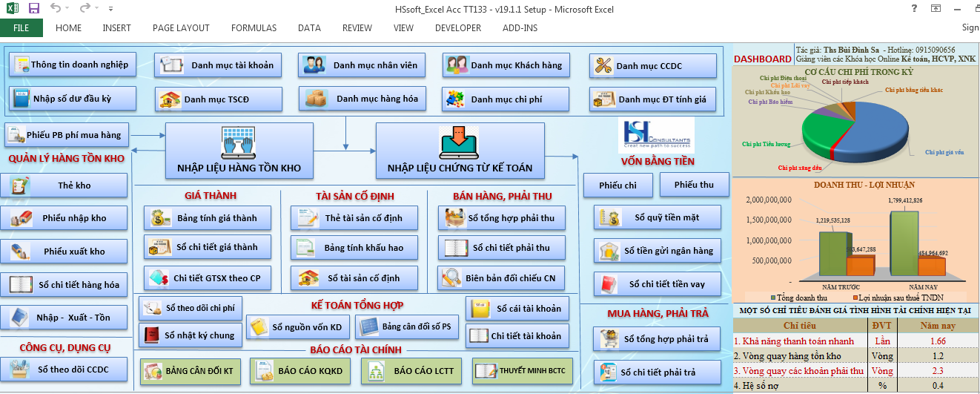Click the Danh mục Khách hàng people icon
Viewport: 980px width, 394px height.
(x=456, y=65)
